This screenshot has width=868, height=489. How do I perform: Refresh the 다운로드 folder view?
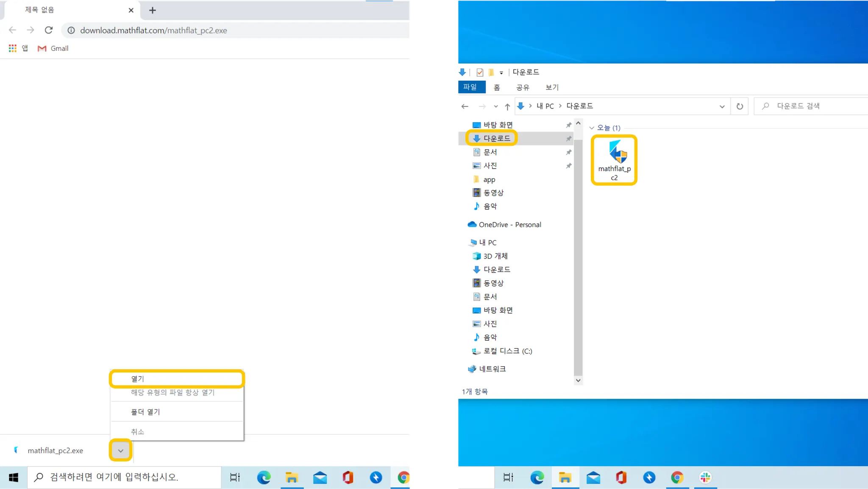(740, 106)
